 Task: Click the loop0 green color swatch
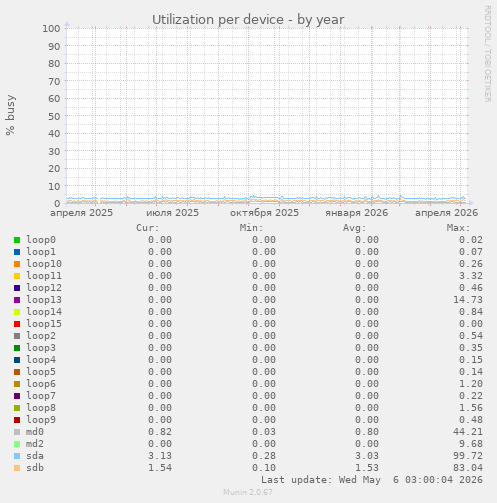[x=17, y=240]
